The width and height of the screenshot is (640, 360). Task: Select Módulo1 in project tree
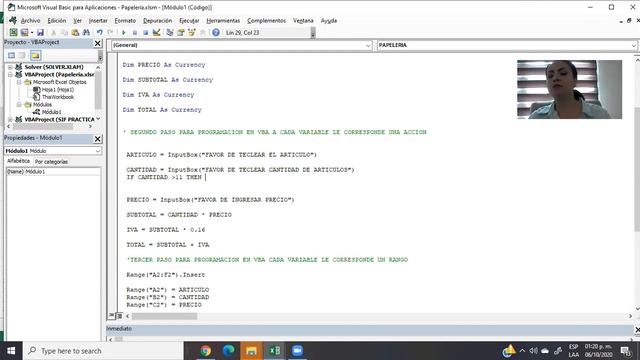(51, 112)
